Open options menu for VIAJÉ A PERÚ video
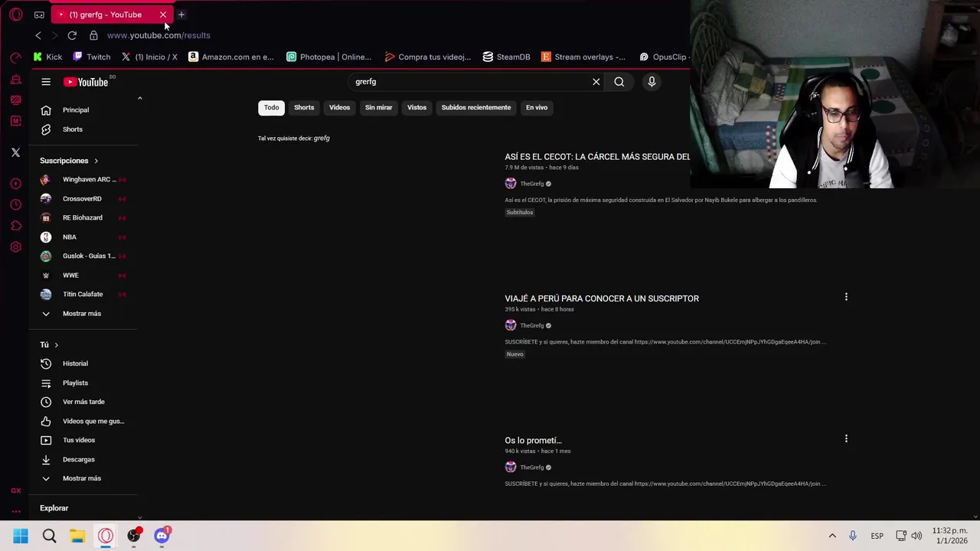The height and width of the screenshot is (551, 980). pyautogui.click(x=846, y=297)
